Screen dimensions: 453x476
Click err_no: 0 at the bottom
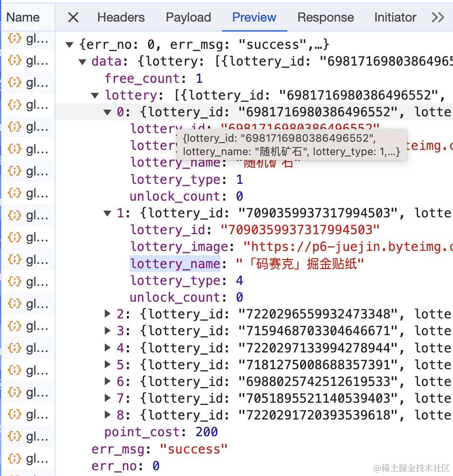point(125,466)
